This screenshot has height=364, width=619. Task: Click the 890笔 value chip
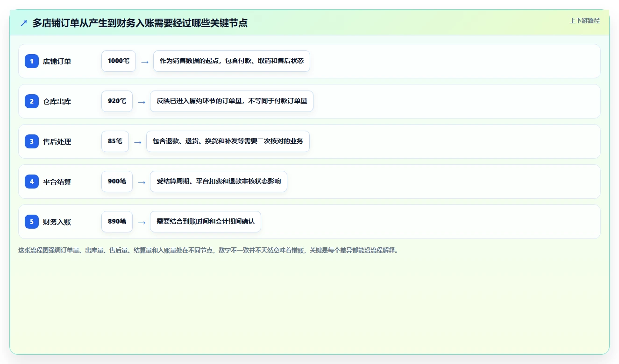pyautogui.click(x=117, y=222)
